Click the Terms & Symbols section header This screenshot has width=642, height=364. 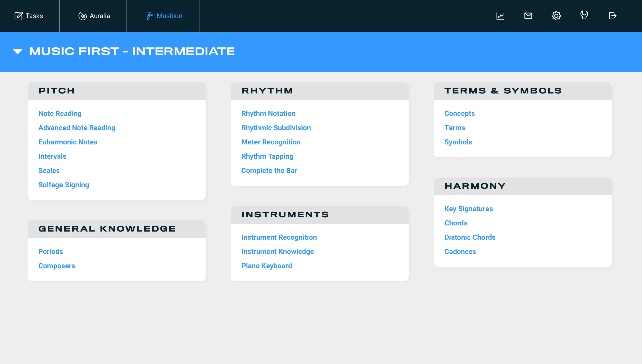[x=503, y=91]
